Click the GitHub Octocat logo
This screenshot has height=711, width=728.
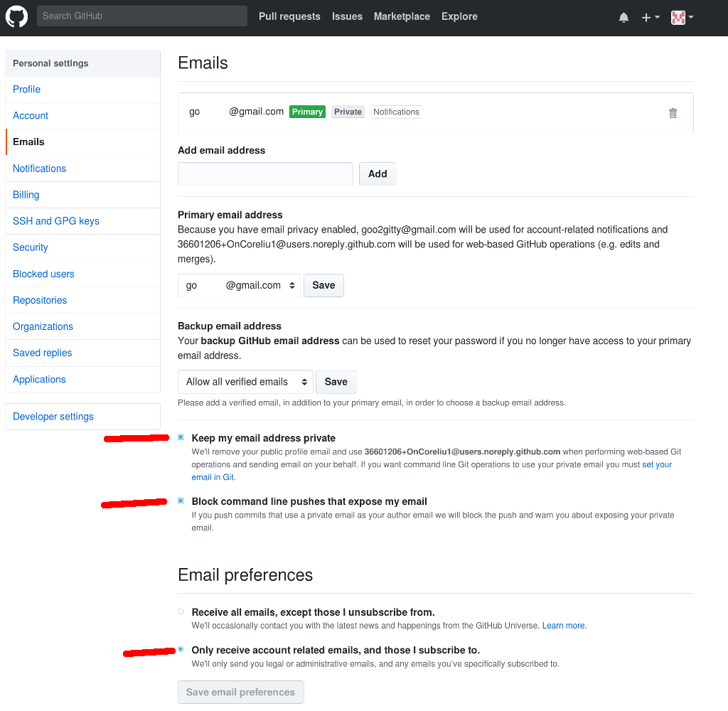coord(16,16)
